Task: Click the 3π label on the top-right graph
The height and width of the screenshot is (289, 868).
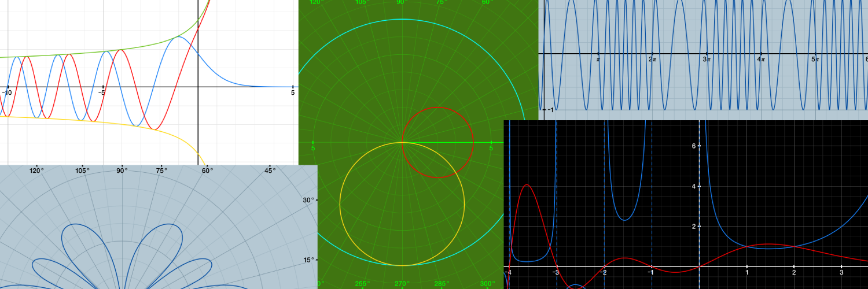Action: (706, 59)
